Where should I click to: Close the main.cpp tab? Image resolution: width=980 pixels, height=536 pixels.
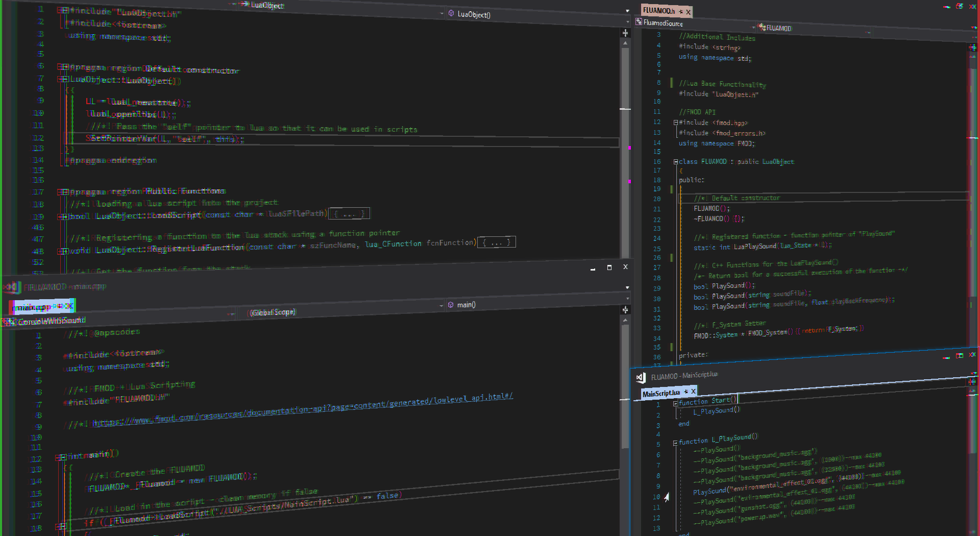[x=69, y=306]
